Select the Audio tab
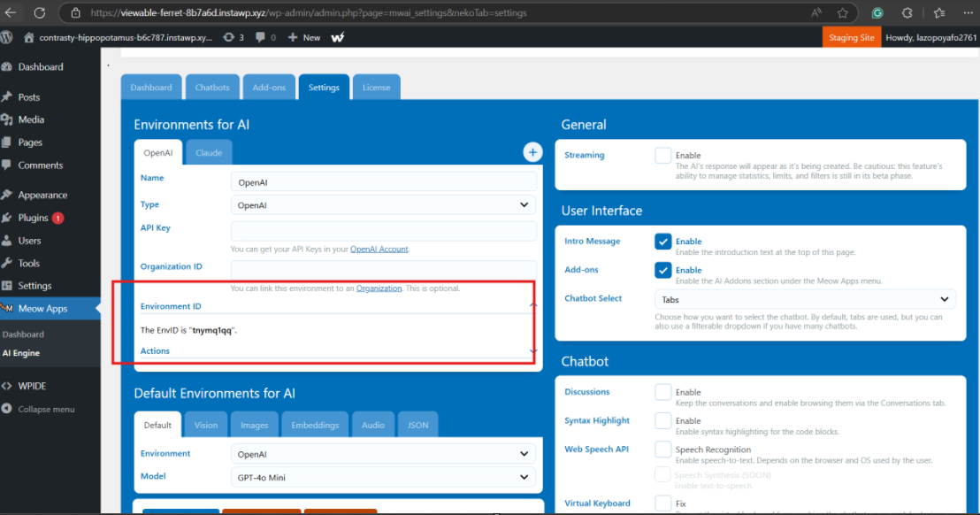The image size is (980, 515). (373, 425)
